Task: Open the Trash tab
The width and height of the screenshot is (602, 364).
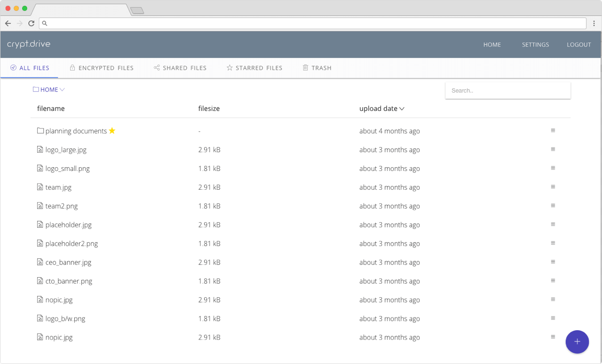Action: [x=317, y=68]
